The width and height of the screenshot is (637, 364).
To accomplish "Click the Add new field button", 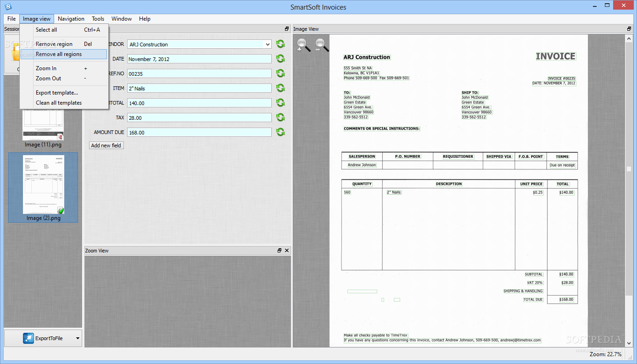I will tap(106, 146).
